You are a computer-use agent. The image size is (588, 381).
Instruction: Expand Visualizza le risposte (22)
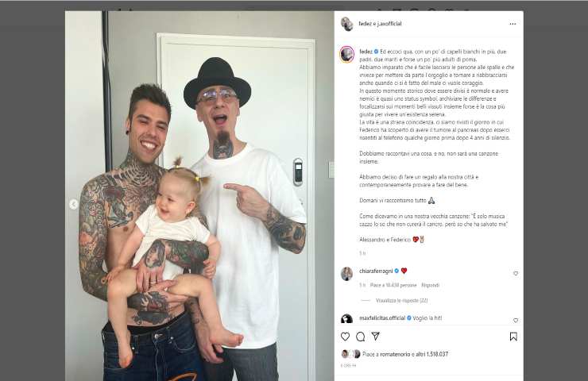click(x=401, y=301)
